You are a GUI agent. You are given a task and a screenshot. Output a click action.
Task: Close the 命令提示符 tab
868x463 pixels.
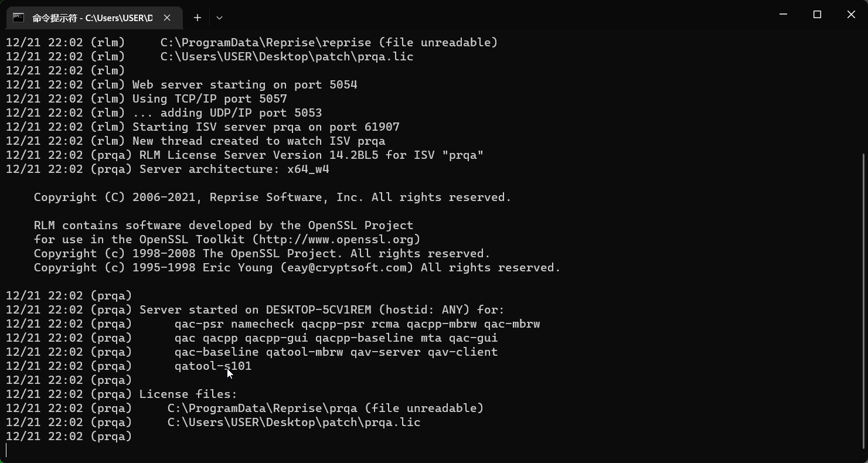pyautogui.click(x=167, y=18)
